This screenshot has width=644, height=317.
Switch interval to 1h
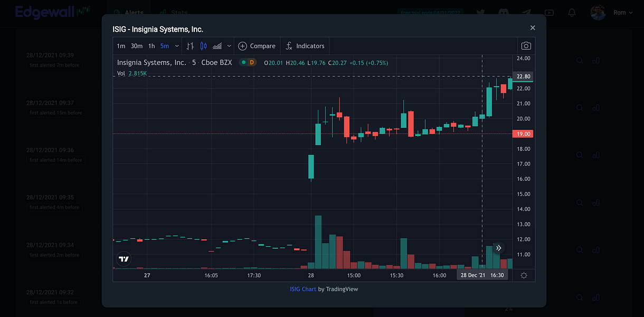click(x=151, y=46)
